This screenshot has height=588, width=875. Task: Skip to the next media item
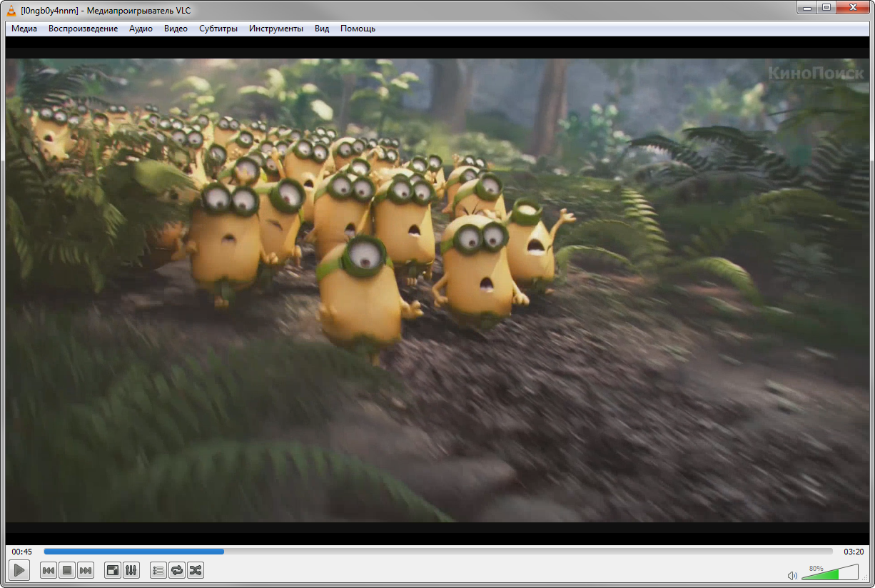(86, 570)
